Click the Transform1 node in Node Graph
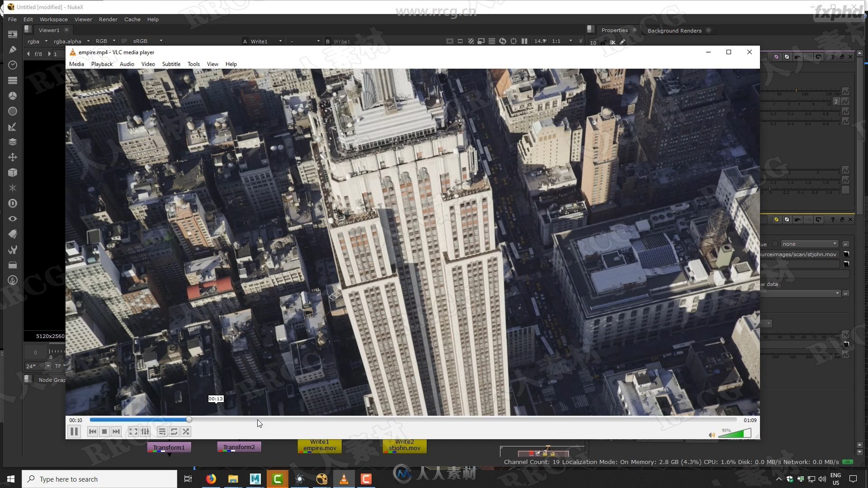The image size is (868, 488). pyautogui.click(x=168, y=447)
